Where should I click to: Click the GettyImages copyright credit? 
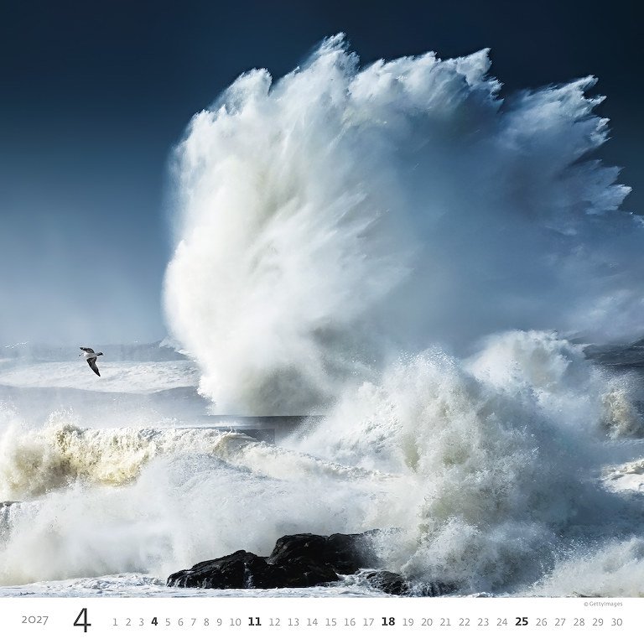click(x=604, y=604)
